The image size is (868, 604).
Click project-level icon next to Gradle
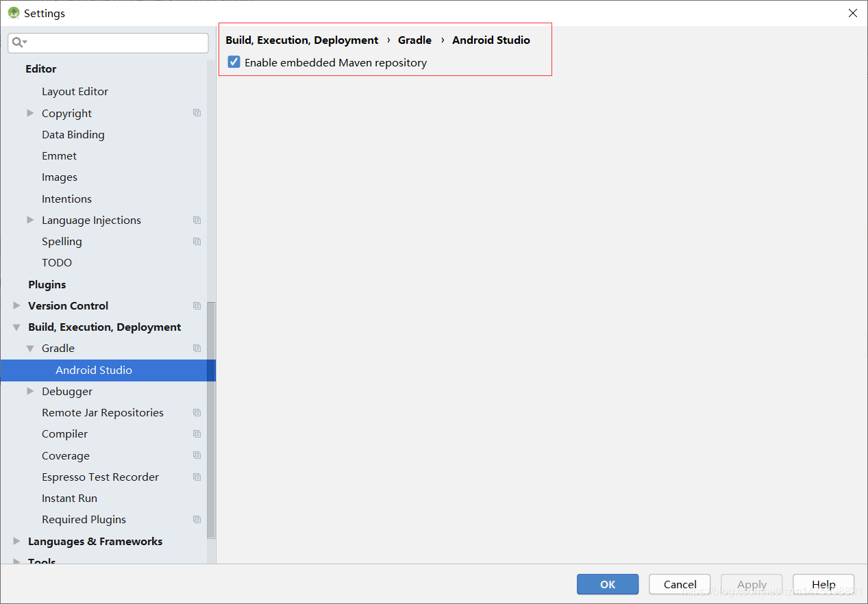tap(197, 348)
